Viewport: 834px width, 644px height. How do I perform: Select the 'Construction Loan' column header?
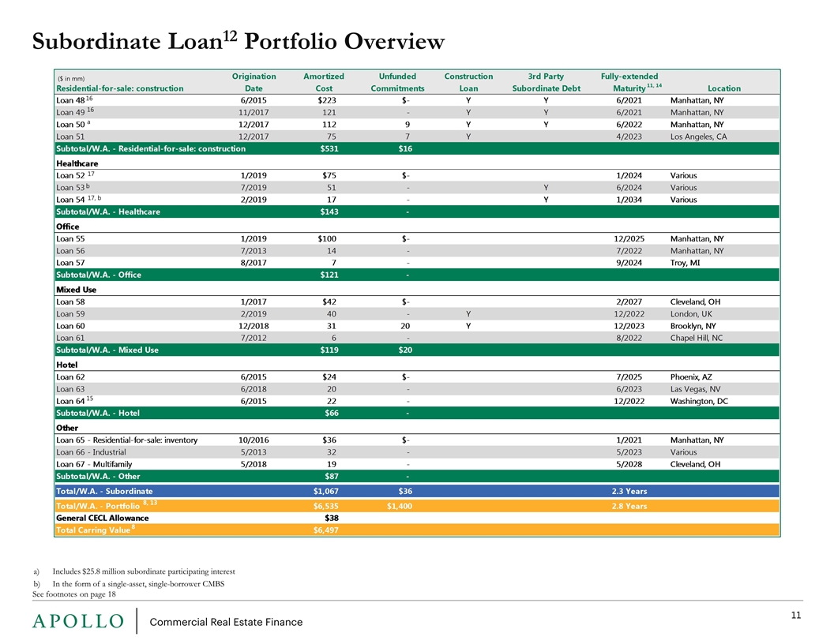(468, 82)
